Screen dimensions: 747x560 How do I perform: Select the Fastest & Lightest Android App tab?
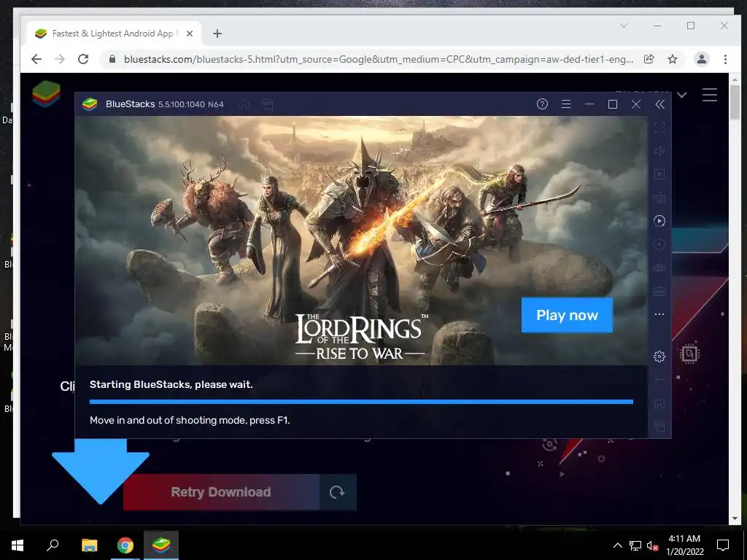tap(114, 34)
